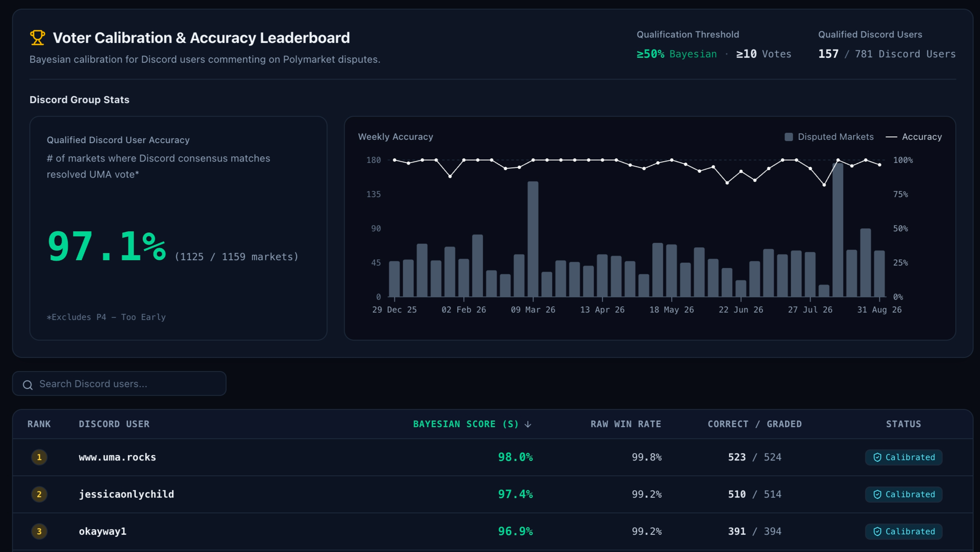Open the jessicaonlychild user row
Screen dimensions: 980x552
coord(493,494)
